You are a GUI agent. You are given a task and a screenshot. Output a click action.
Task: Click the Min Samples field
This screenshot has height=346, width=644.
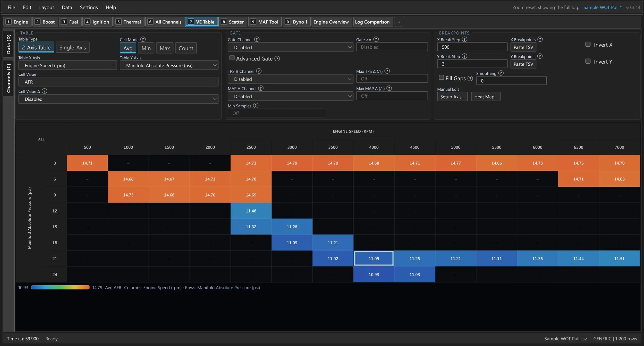pos(277,113)
